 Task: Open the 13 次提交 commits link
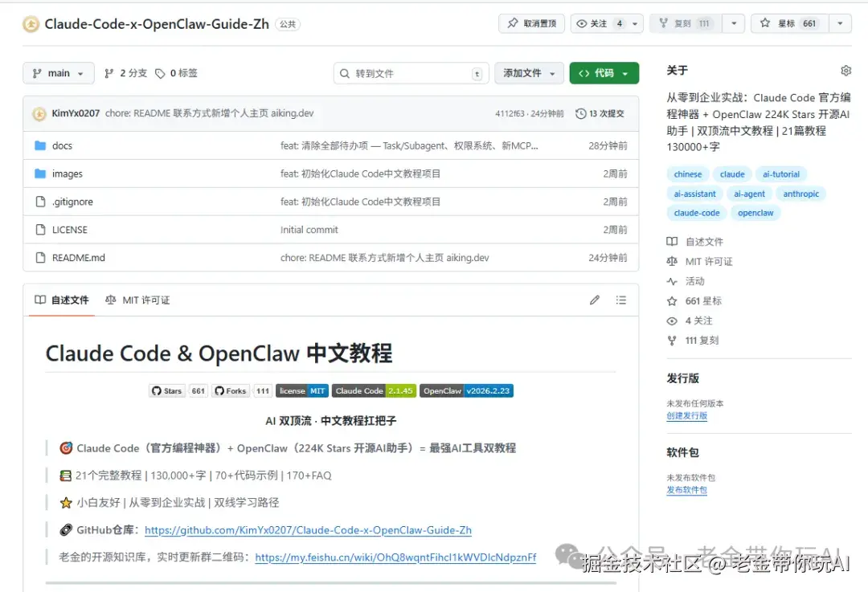tap(600, 113)
